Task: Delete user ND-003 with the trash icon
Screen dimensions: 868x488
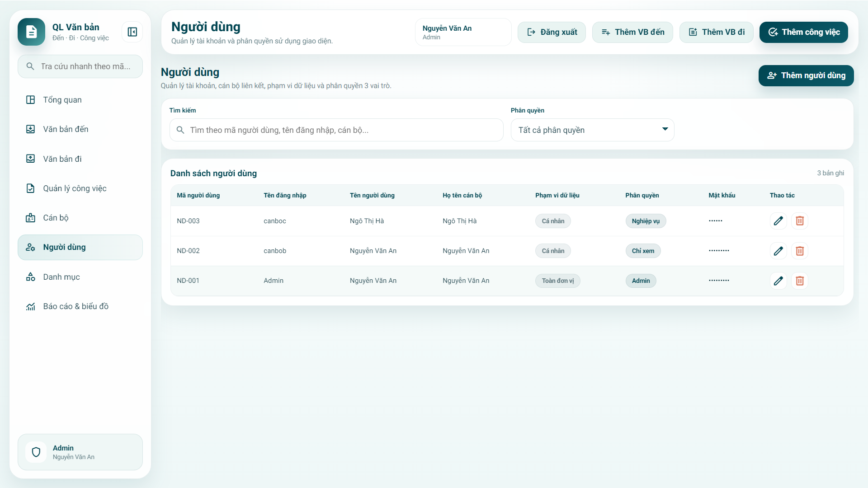Action: [x=799, y=221]
